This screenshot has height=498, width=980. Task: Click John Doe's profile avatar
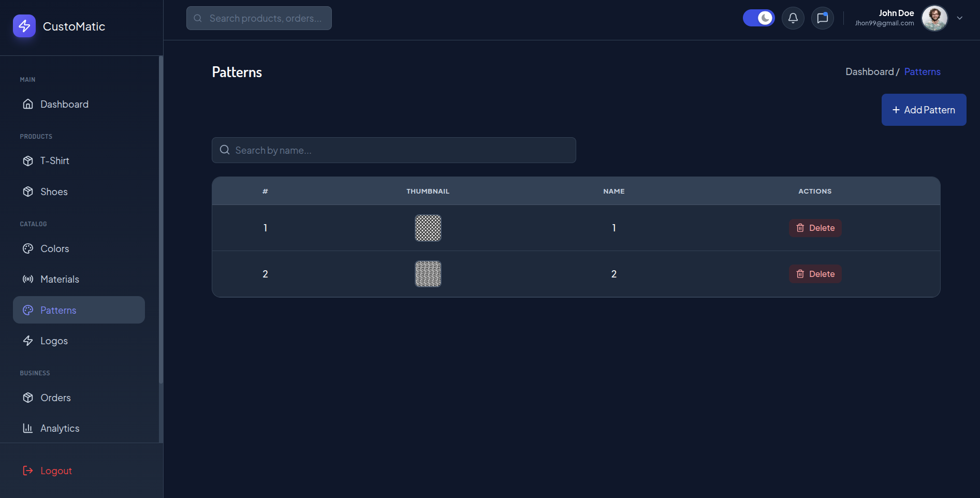pos(934,18)
